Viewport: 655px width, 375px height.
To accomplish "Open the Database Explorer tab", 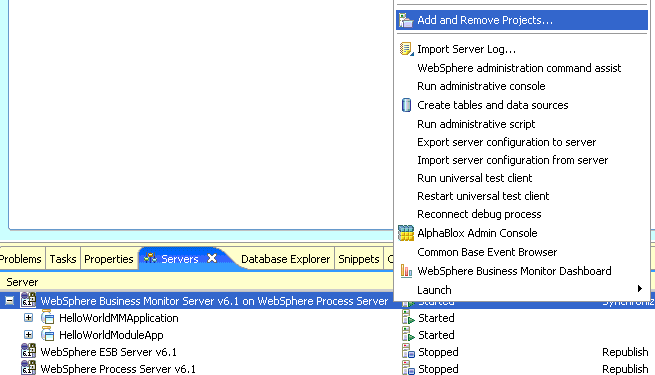I will pyautogui.click(x=286, y=259).
